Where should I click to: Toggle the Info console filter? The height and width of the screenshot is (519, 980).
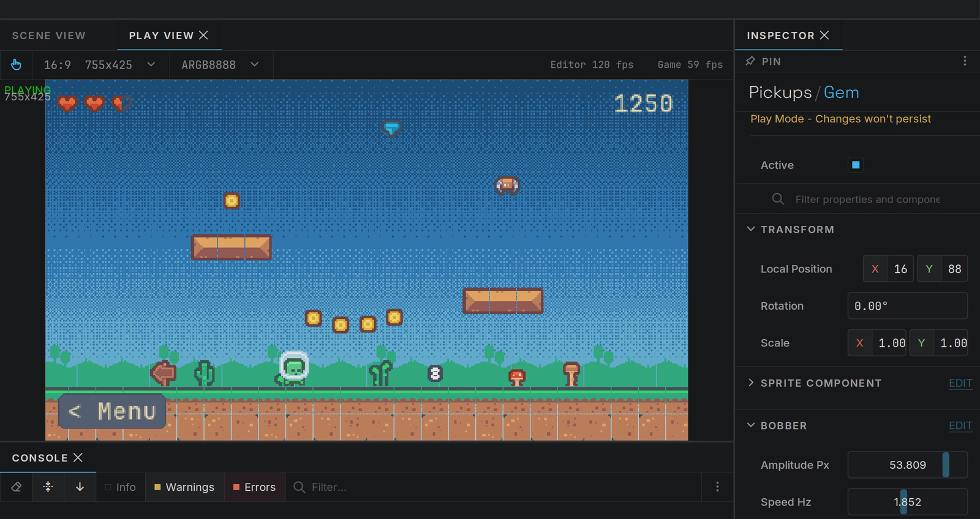pos(120,487)
